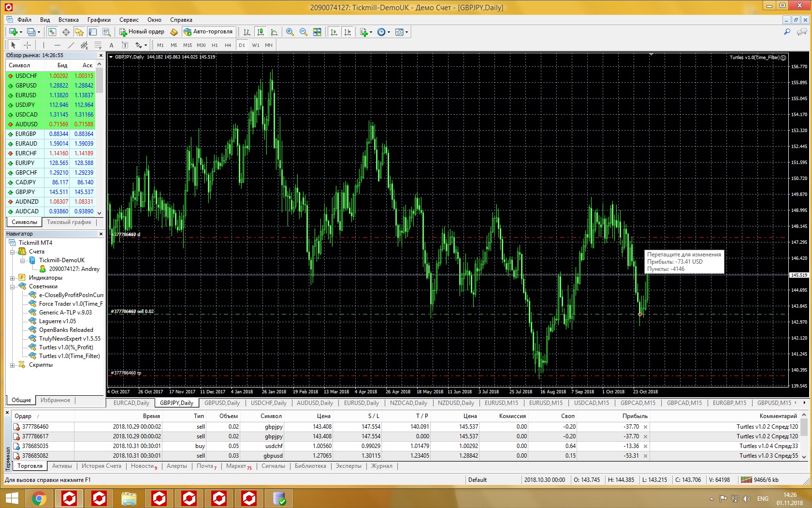Select the trendline tool
This screenshot has height=508, width=812.
(71, 45)
